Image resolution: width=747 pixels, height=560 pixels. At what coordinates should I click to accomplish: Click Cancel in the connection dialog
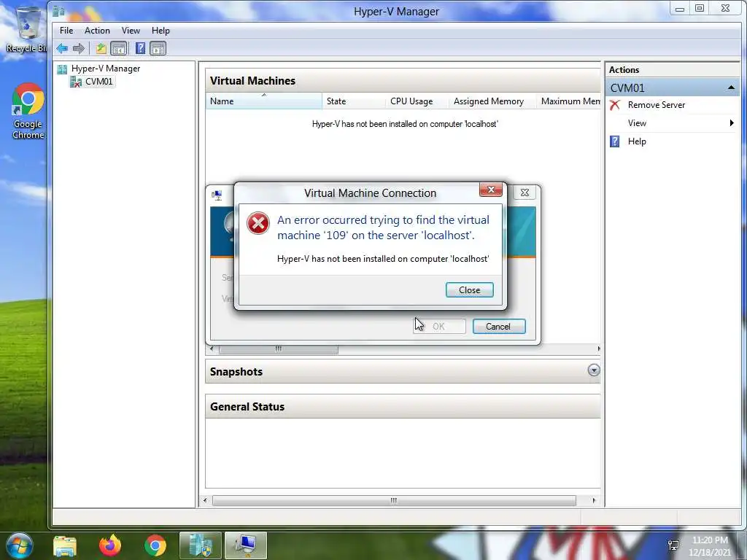[x=499, y=326]
